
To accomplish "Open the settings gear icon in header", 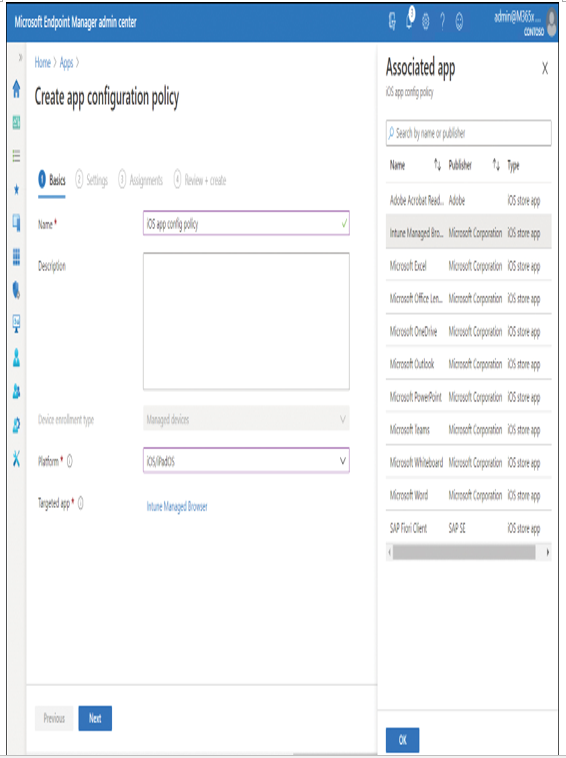I will (x=425, y=22).
